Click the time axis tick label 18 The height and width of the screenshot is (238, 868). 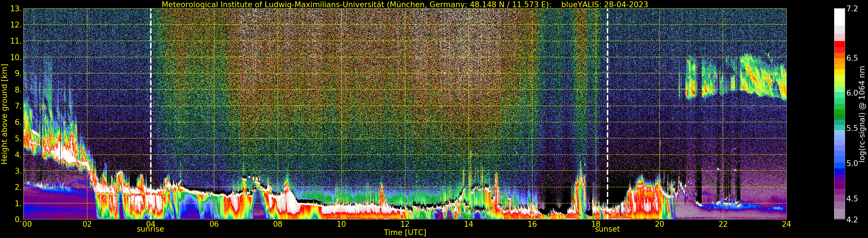[596, 224]
